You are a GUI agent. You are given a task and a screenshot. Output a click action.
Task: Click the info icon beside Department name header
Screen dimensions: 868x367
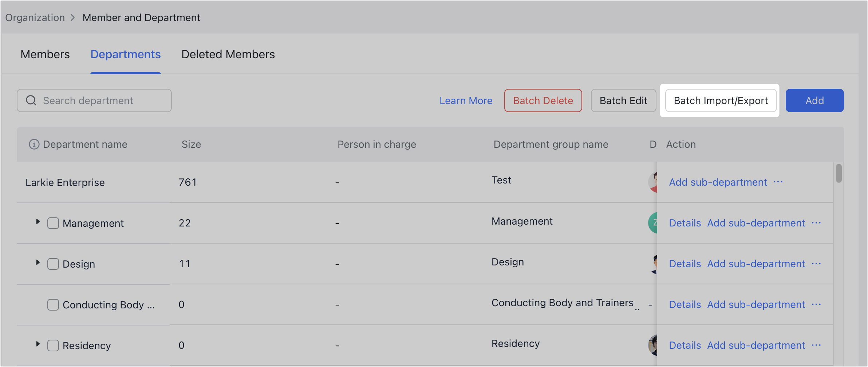click(33, 144)
